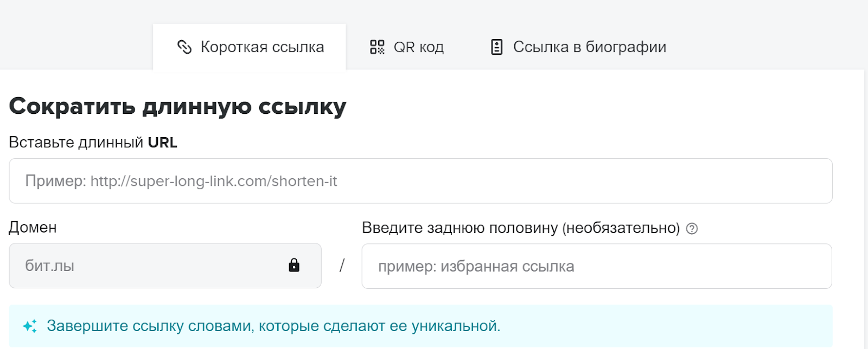This screenshot has width=868, height=349.
Task: Click the Введите заднюю половину label
Action: [x=521, y=228]
